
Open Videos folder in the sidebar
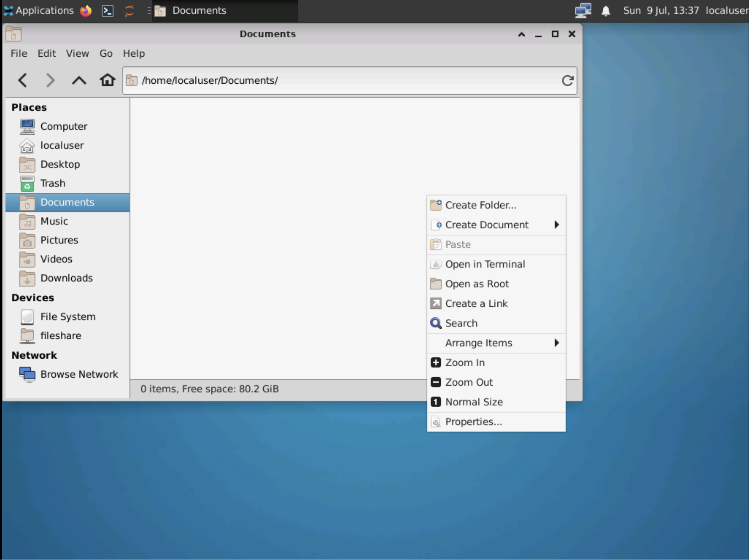[68, 260]
